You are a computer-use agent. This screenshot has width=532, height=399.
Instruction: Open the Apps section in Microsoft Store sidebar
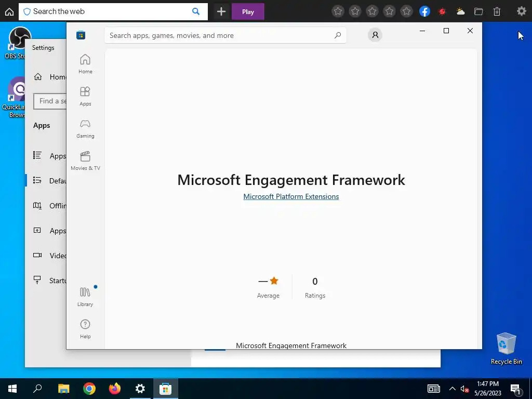click(x=85, y=96)
